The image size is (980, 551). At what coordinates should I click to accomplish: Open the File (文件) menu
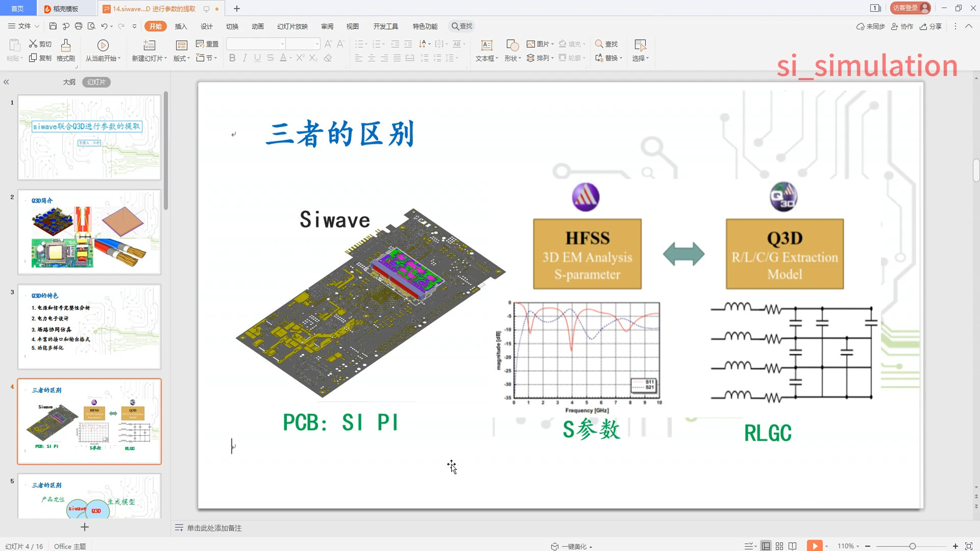coord(24,26)
